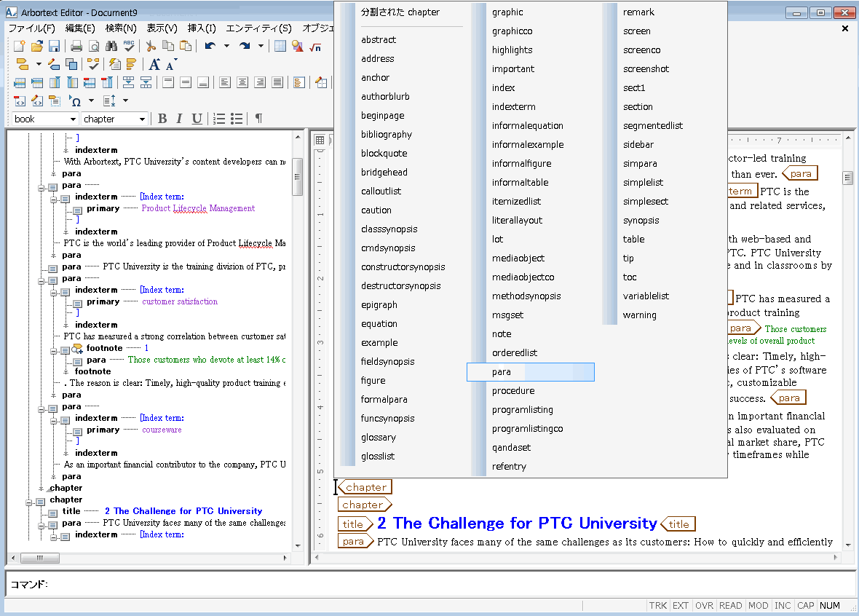Click the insert markup tags icon

[x=23, y=65]
